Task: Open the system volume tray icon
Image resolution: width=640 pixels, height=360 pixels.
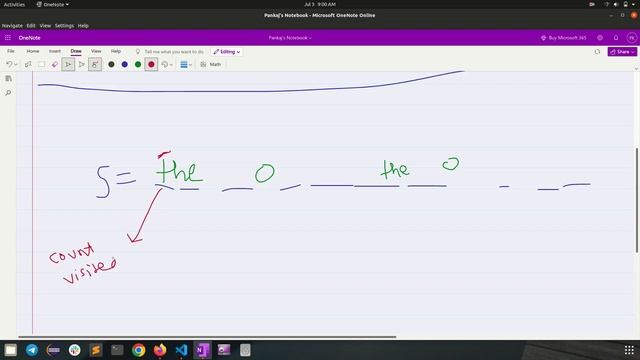Action: click(616, 4)
